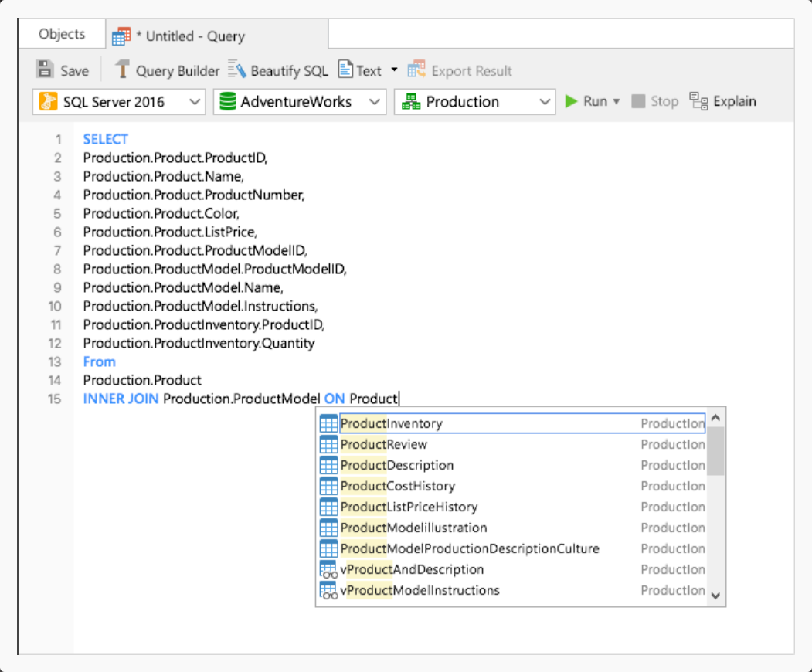Expand the Text options arrow

(x=394, y=70)
